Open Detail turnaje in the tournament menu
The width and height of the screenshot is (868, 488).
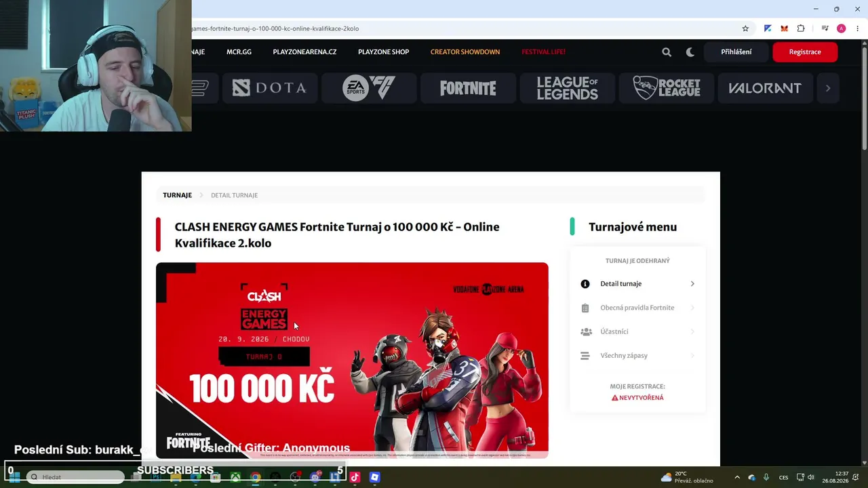(x=637, y=284)
